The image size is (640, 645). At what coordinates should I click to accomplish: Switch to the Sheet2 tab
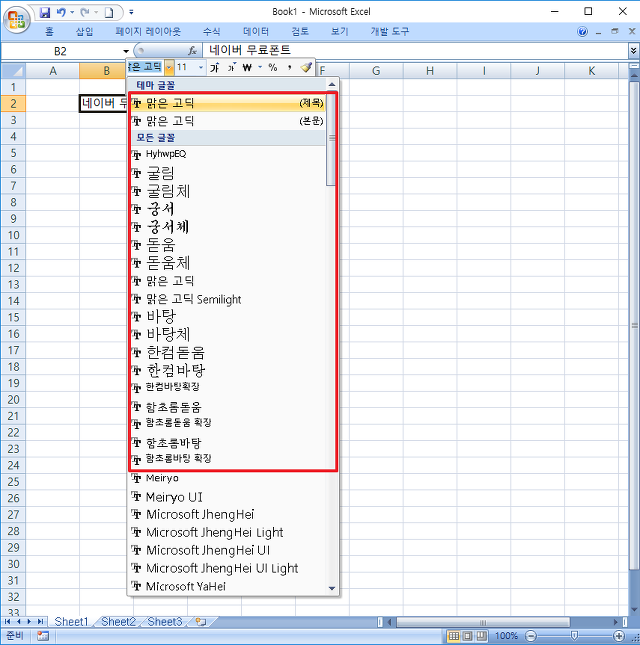[118, 621]
